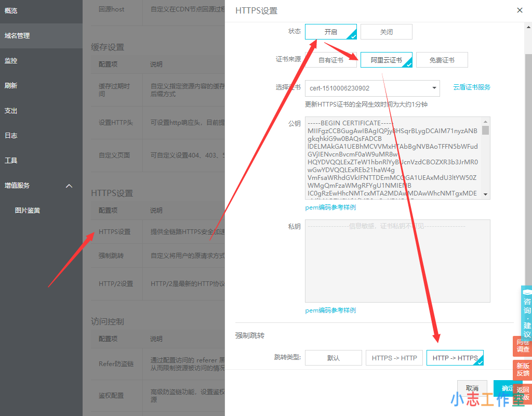Choose the 免费证书 certificate option

coord(442,60)
